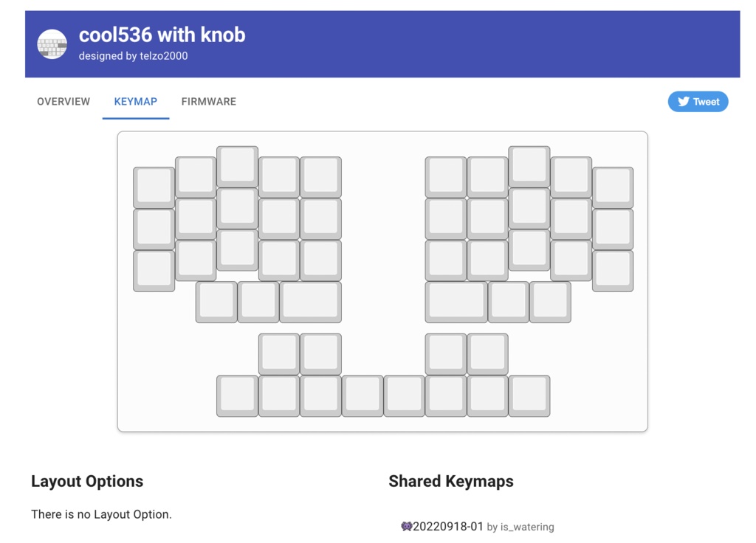The height and width of the screenshot is (543, 756).
Task: Go to the FIRMWARE tab
Action: point(209,102)
